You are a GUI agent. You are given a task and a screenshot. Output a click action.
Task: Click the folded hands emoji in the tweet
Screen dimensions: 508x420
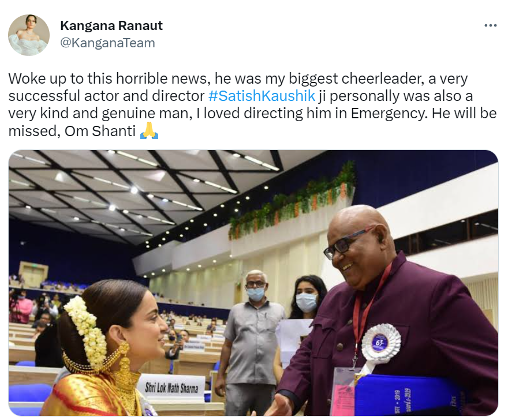coord(149,131)
